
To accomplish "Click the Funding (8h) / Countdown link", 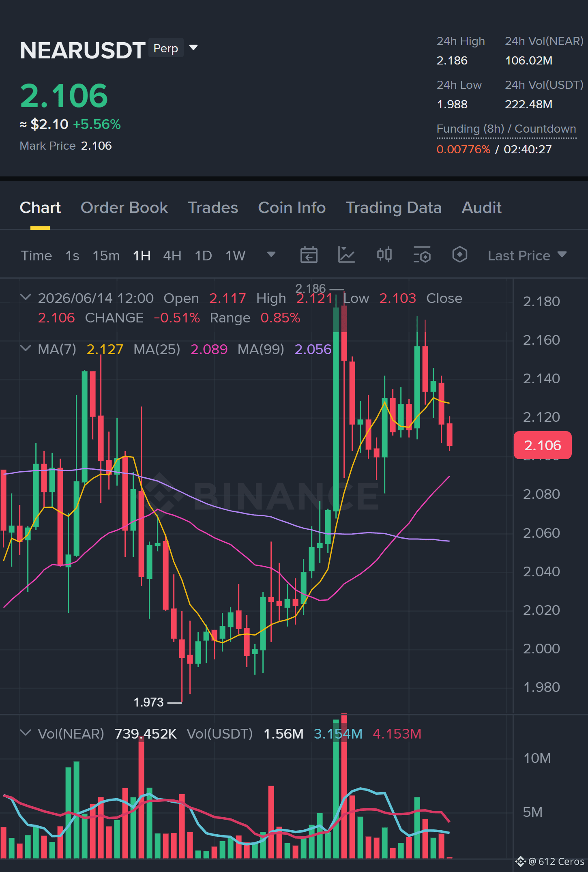I will coord(506,129).
